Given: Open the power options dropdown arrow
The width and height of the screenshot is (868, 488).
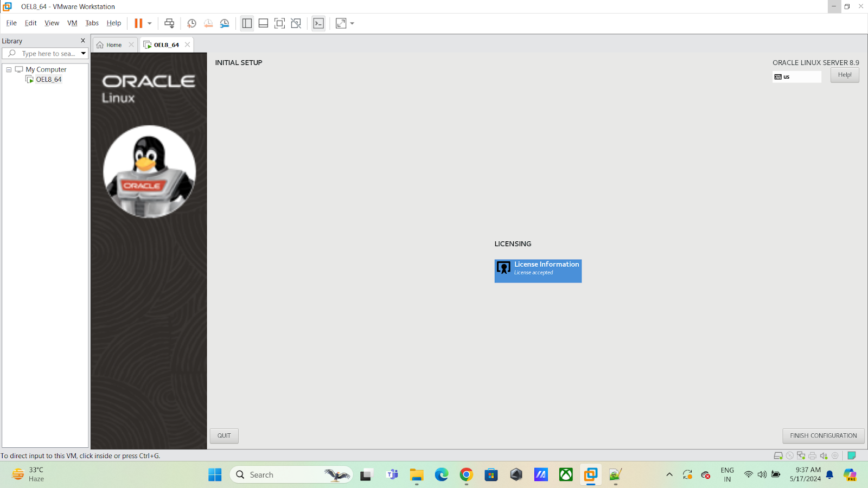Looking at the screenshot, I should 150,23.
